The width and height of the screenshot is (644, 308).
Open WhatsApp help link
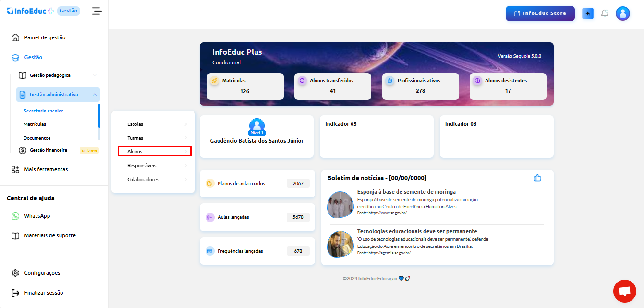tap(37, 216)
